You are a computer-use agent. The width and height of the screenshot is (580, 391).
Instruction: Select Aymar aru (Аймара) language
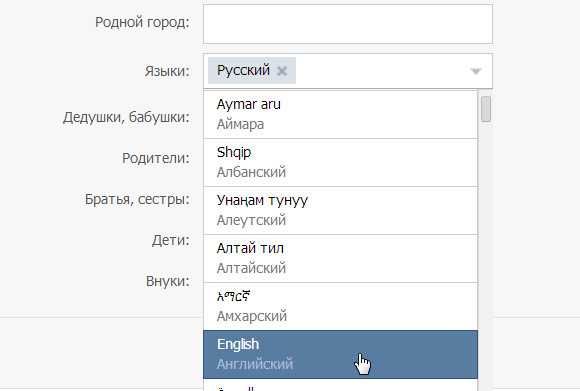[340, 114]
